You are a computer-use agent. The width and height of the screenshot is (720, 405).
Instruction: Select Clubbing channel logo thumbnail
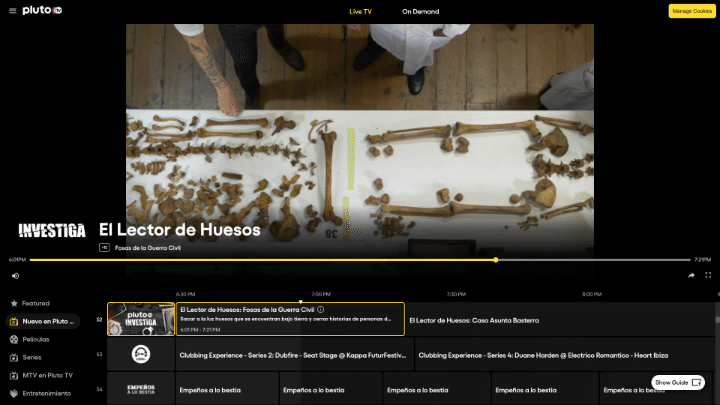click(x=141, y=354)
